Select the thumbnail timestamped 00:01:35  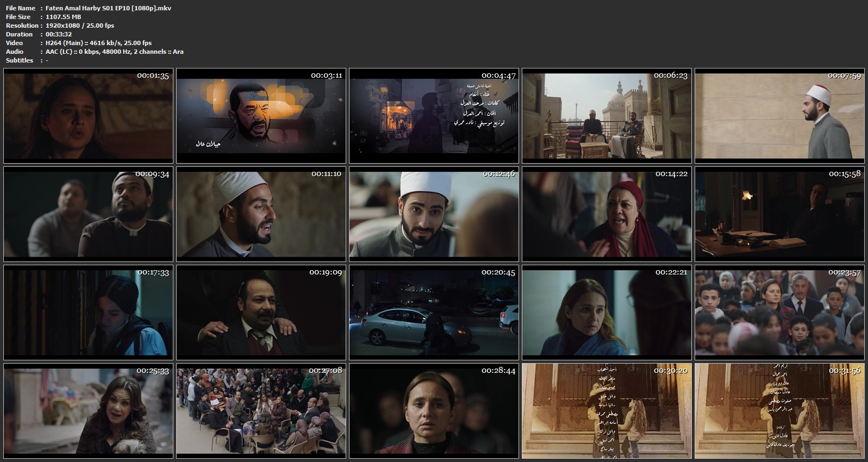88,116
